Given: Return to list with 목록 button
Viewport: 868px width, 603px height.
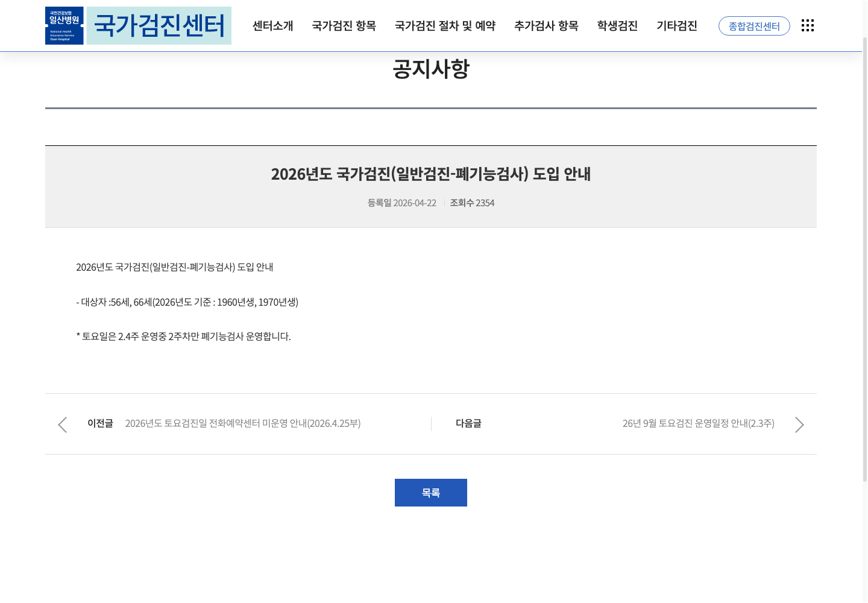Looking at the screenshot, I should [x=431, y=493].
